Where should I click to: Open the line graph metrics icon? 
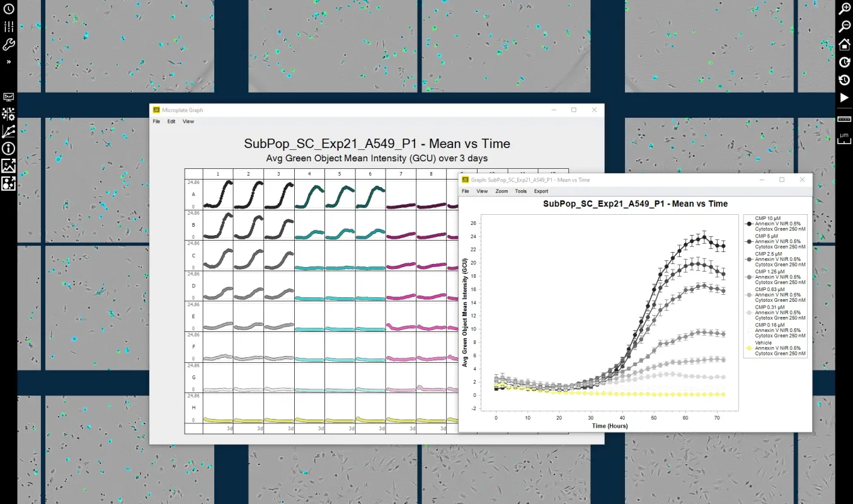coord(9,131)
